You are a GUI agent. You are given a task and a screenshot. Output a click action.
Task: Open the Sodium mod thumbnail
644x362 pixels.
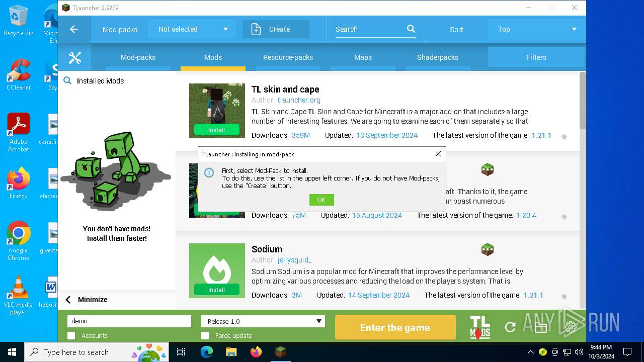pyautogui.click(x=217, y=270)
